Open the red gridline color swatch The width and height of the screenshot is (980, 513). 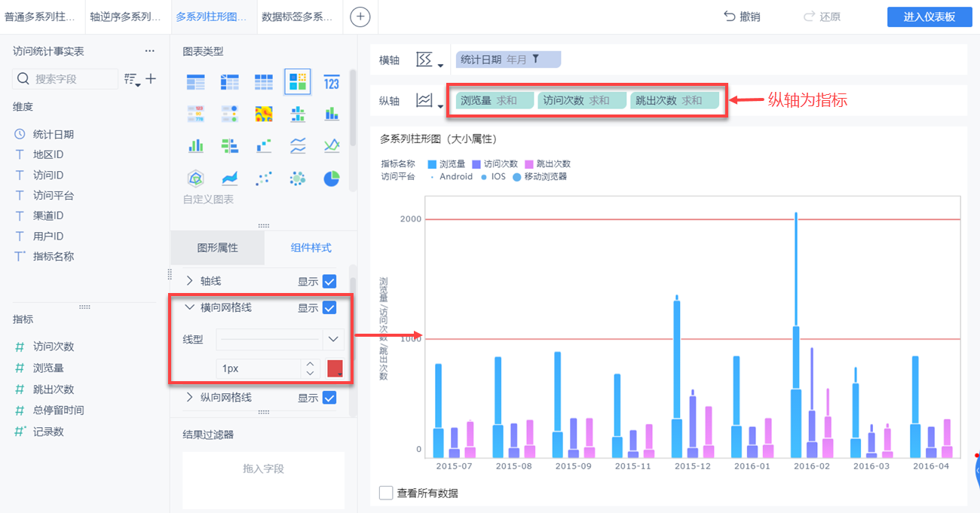point(335,368)
